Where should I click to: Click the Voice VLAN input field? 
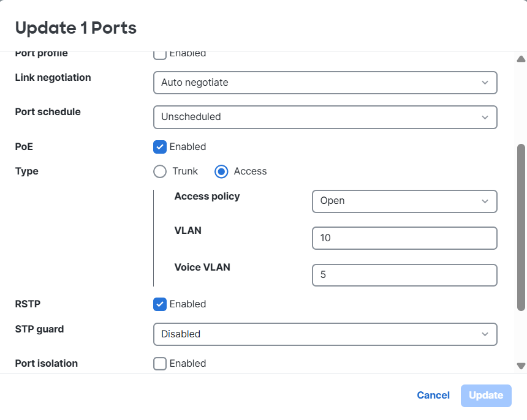(x=404, y=275)
